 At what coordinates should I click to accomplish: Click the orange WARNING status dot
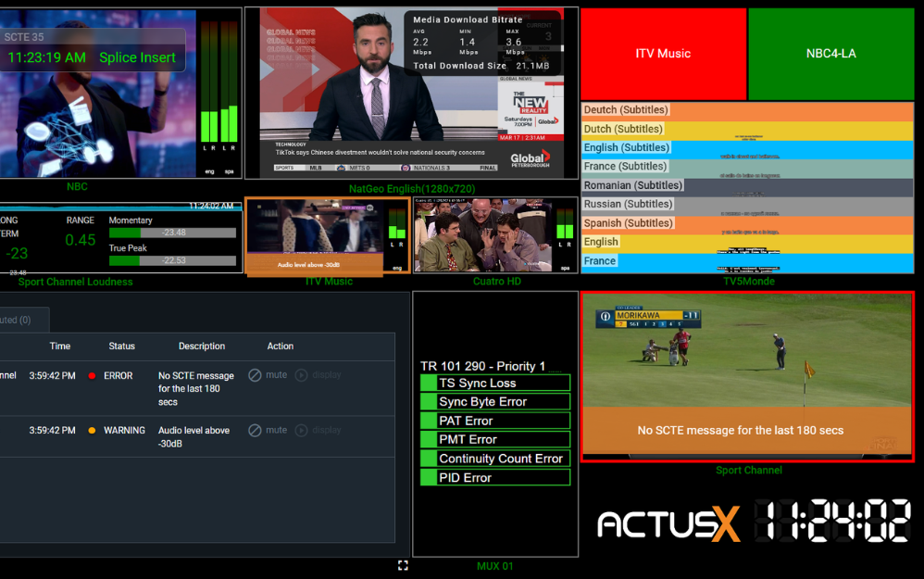click(x=92, y=431)
